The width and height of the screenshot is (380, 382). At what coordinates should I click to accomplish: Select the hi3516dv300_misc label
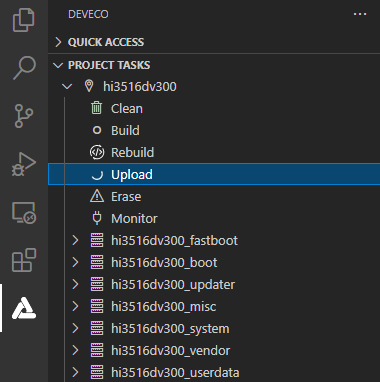164,306
